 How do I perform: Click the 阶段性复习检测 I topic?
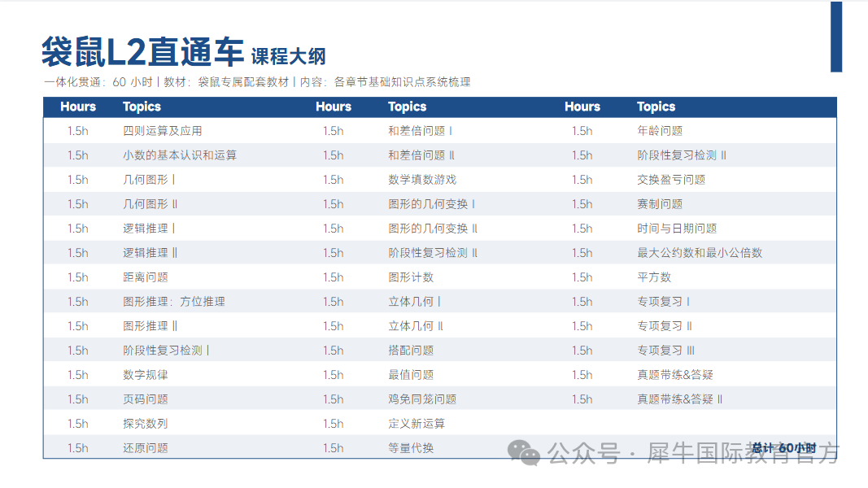[166, 351]
